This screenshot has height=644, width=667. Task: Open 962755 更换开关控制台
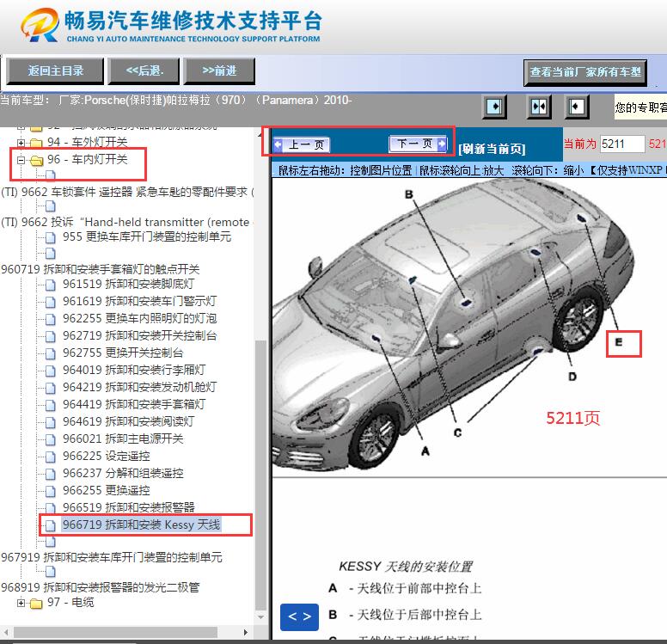click(x=123, y=353)
